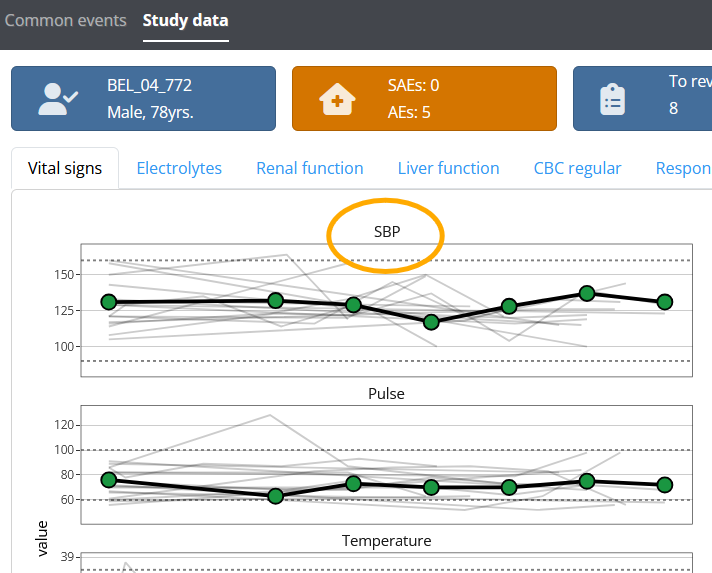
Task: Click the Temperature chart title
Action: click(x=386, y=541)
